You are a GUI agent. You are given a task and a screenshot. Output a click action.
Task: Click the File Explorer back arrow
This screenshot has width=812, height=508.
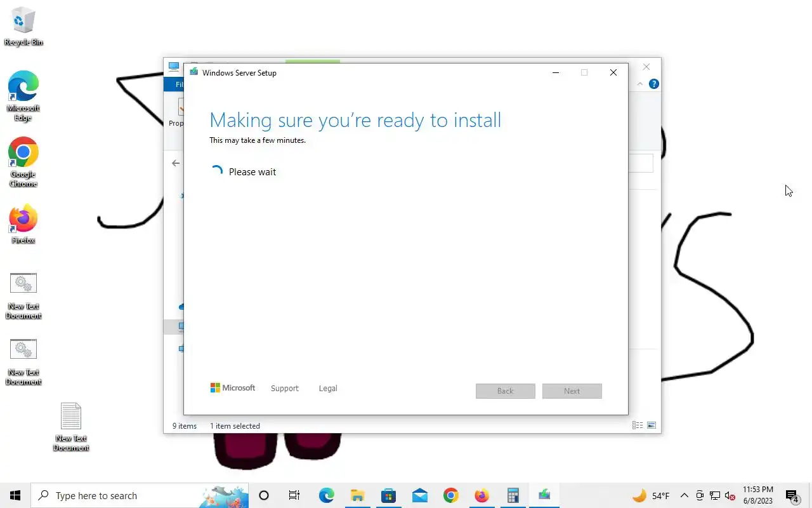(176, 163)
